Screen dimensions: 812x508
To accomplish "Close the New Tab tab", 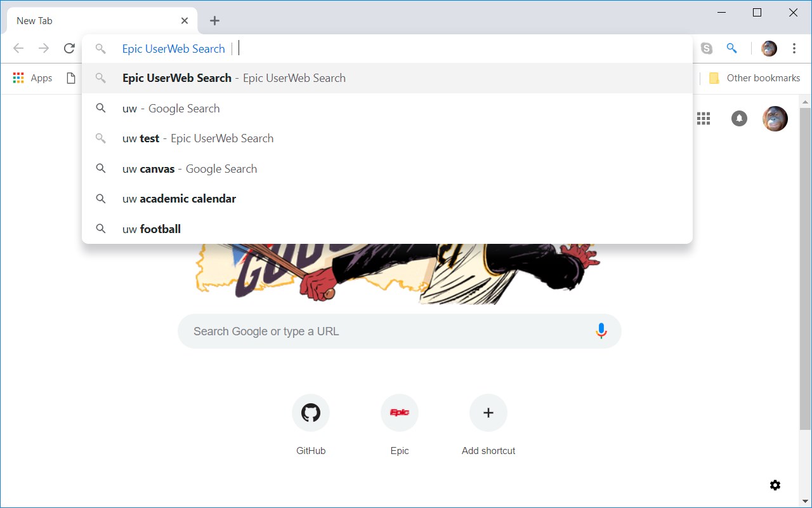I will coord(185,21).
